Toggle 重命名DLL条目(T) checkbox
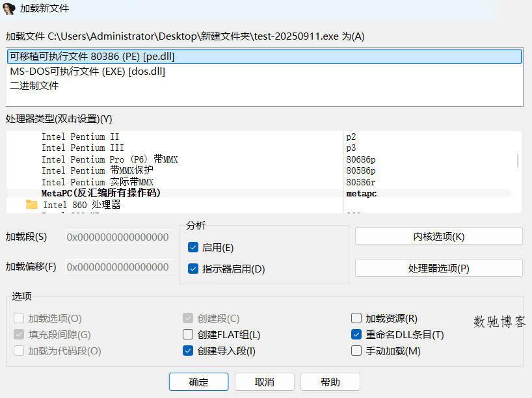This screenshot has width=532, height=398. (x=356, y=334)
